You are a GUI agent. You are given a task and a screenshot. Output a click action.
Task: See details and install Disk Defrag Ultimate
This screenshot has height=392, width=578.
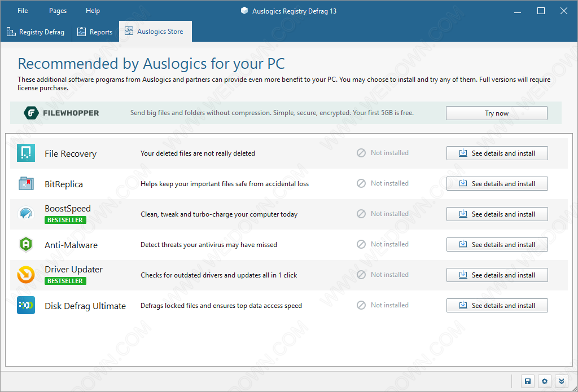[x=497, y=305]
